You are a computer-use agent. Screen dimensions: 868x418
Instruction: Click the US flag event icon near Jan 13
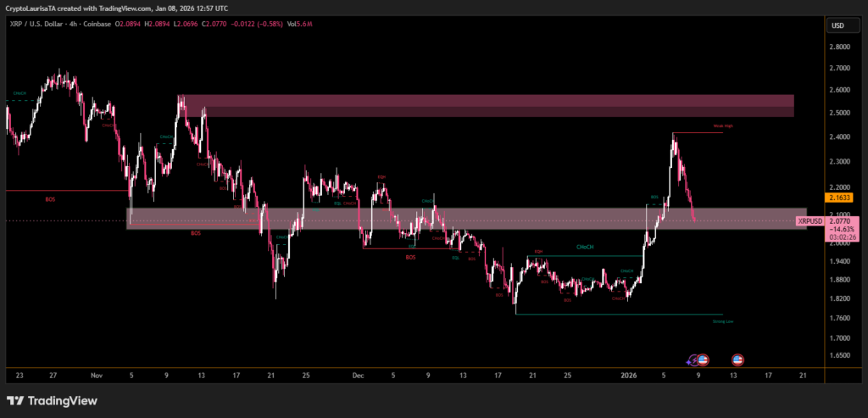coord(737,359)
